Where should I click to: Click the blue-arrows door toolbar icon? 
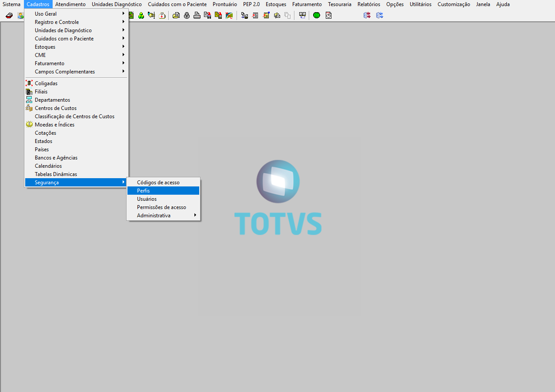point(380,15)
